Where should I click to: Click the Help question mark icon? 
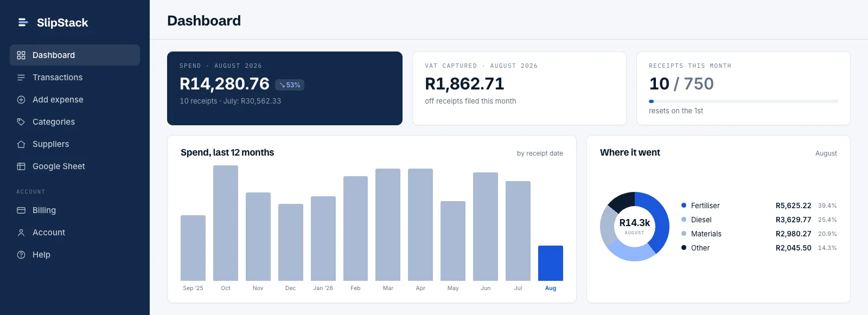(21, 255)
